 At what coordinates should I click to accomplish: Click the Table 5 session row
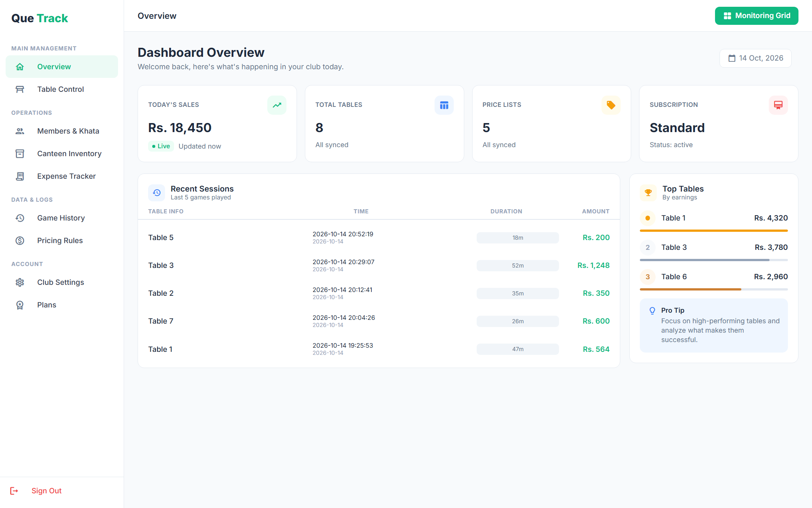click(x=379, y=238)
